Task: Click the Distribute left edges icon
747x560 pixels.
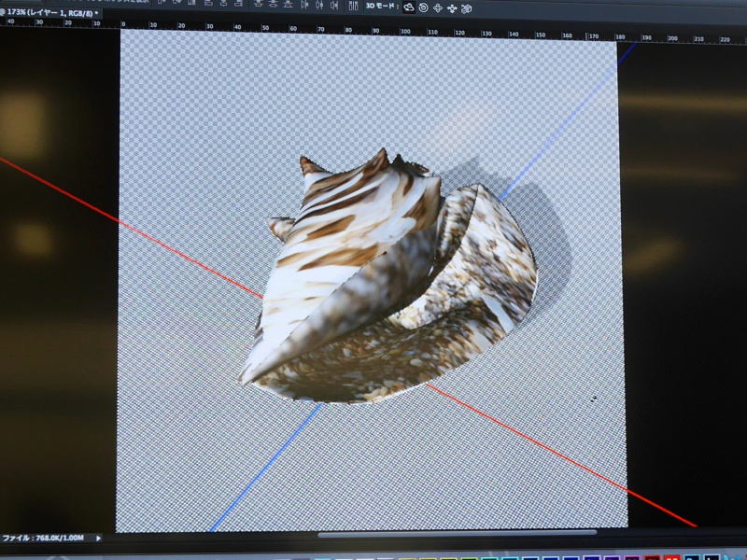Action: coord(304,5)
